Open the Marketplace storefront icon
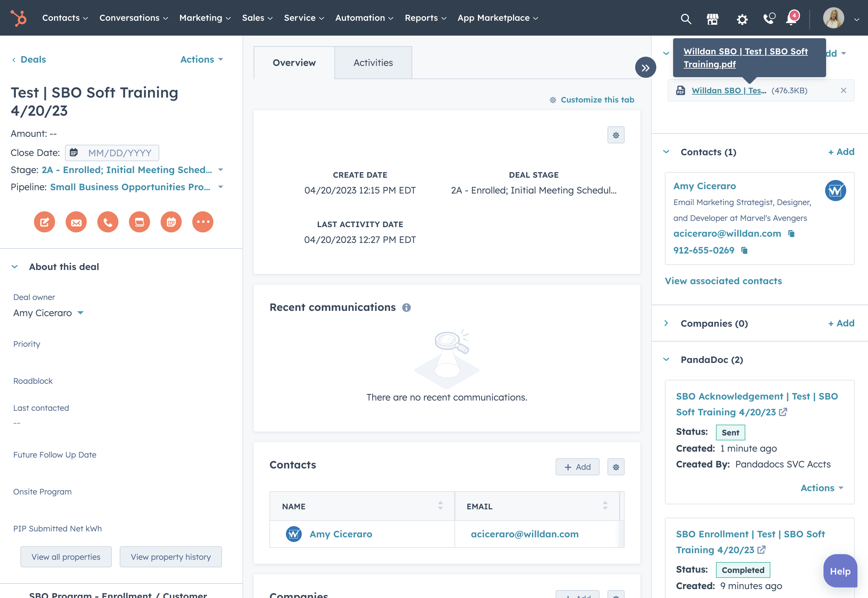Screen dimensions: 868x598 712,18
